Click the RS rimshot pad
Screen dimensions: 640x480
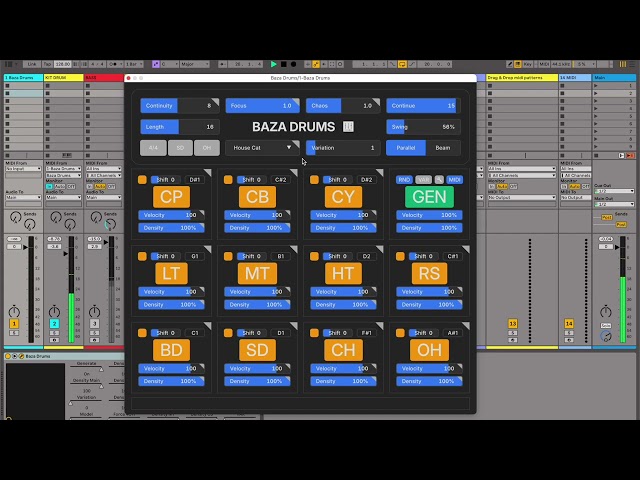click(x=429, y=273)
